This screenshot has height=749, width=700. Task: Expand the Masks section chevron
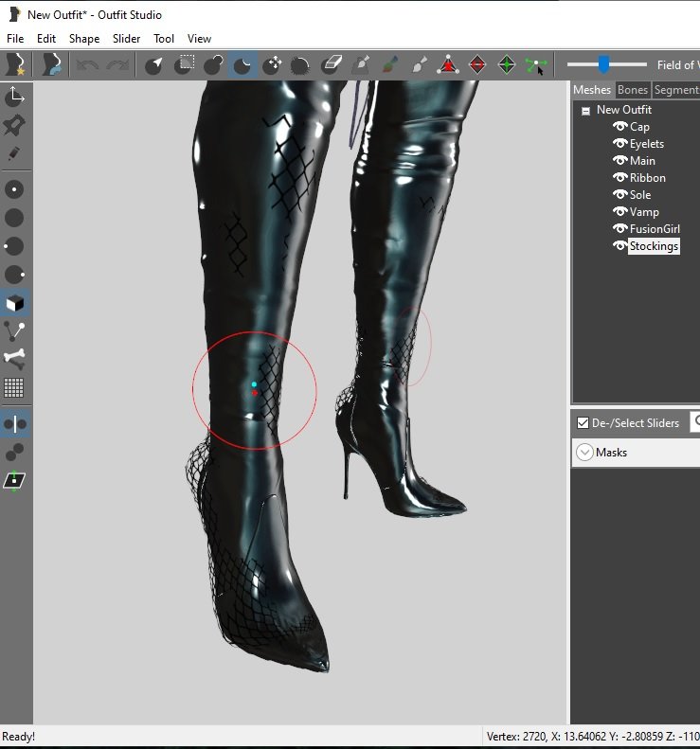click(584, 453)
